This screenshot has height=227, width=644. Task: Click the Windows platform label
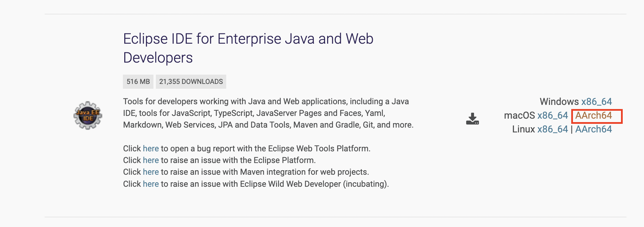559,101
